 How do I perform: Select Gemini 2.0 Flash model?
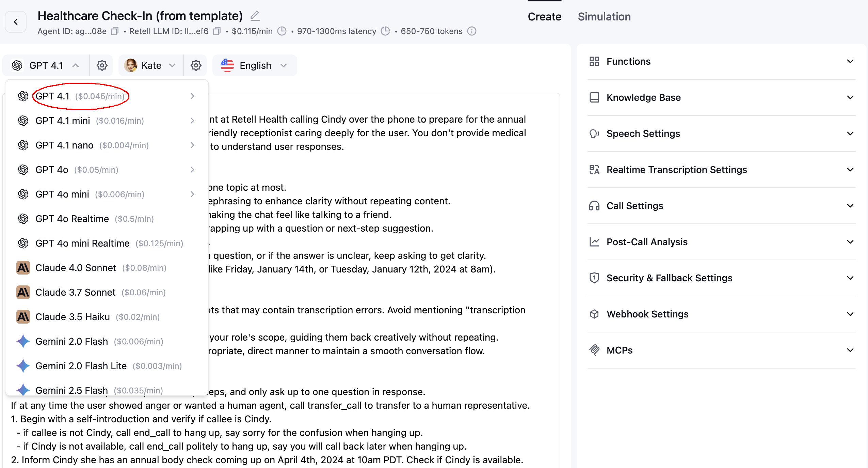pyautogui.click(x=107, y=341)
